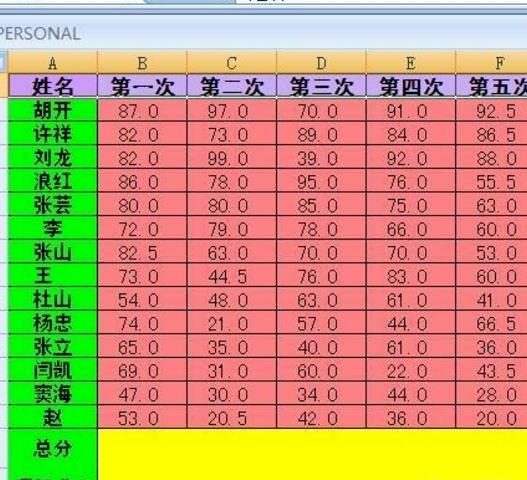Viewport: 527px width, 480px height.
Task: Select 李's 第四次 score 66.0
Action: pyautogui.click(x=411, y=228)
